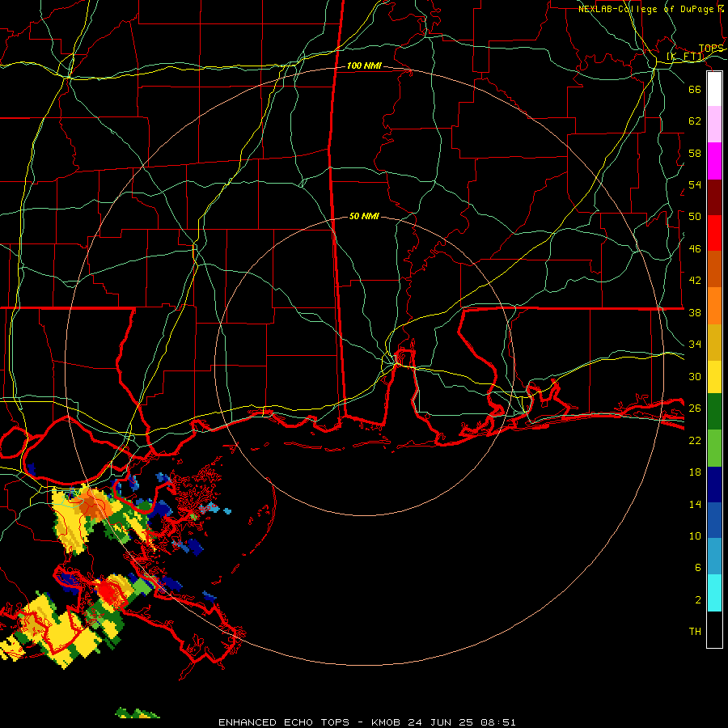The width and height of the screenshot is (728, 728).
Task: Click the bright yellow legend swatch
Action: coord(714,376)
